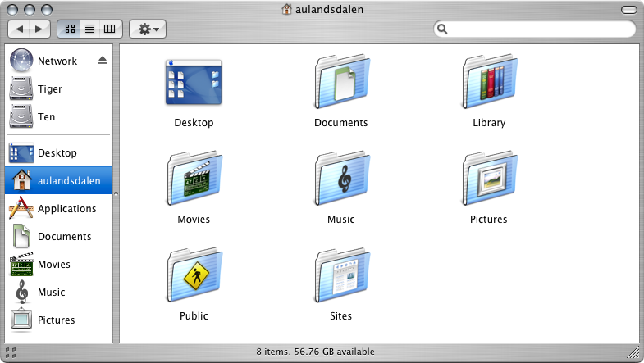Click the Desktop icon in main pane
The width and height of the screenshot is (644, 363).
tap(194, 82)
